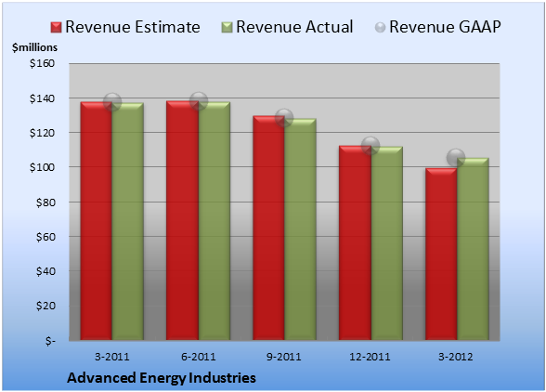Click the "$80" axis value
This screenshot has width=546, height=392.
coord(45,203)
